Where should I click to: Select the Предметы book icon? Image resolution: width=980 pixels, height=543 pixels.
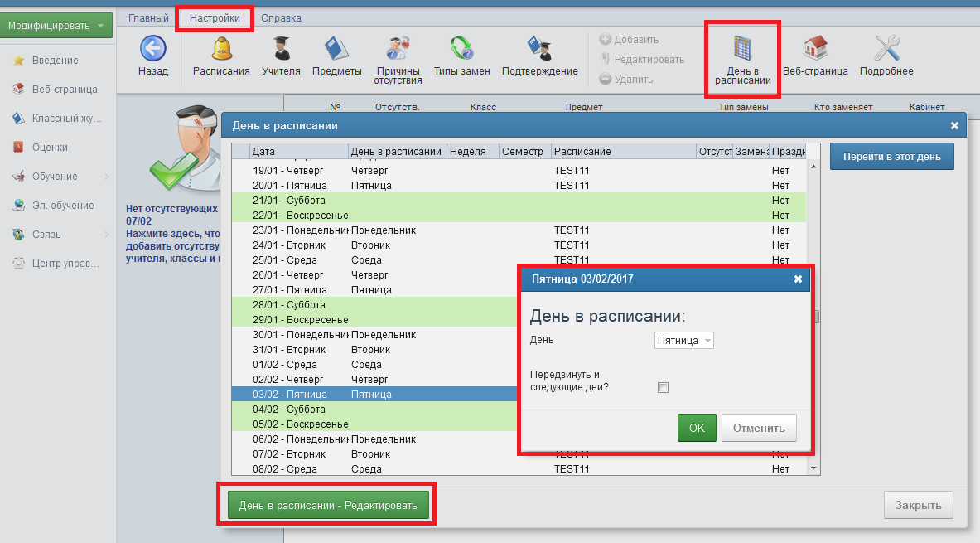tap(336, 49)
